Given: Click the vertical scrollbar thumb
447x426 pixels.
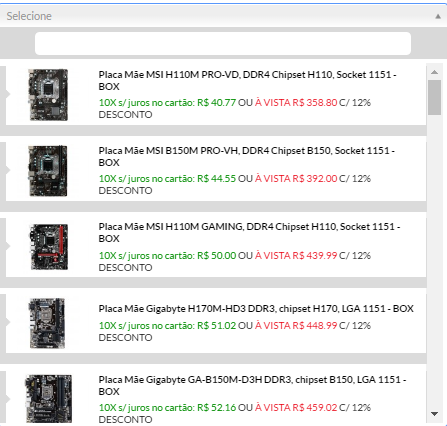Looking at the screenshot, I should click(x=434, y=97).
